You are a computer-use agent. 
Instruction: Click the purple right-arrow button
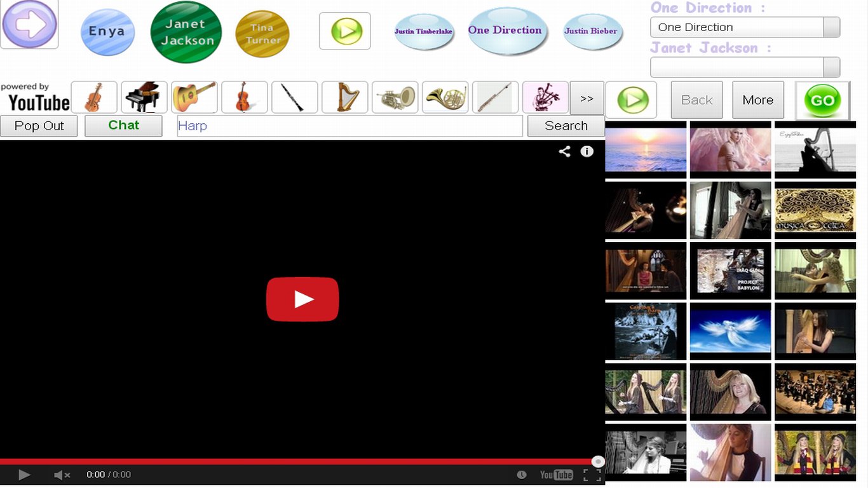pos(30,24)
